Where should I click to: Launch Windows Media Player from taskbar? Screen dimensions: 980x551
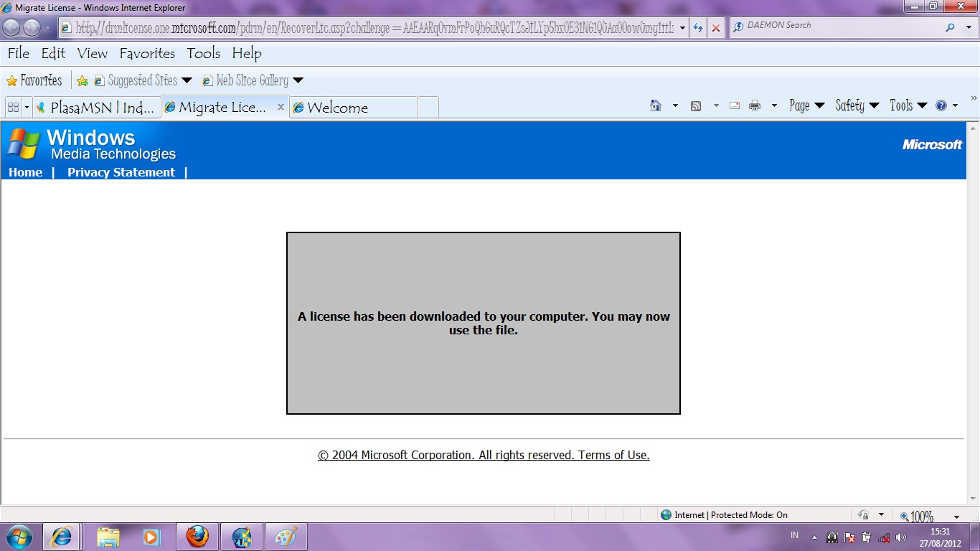click(151, 537)
